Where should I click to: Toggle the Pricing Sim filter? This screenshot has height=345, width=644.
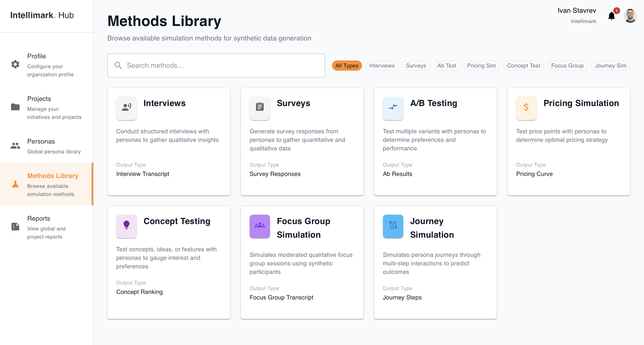481,66
